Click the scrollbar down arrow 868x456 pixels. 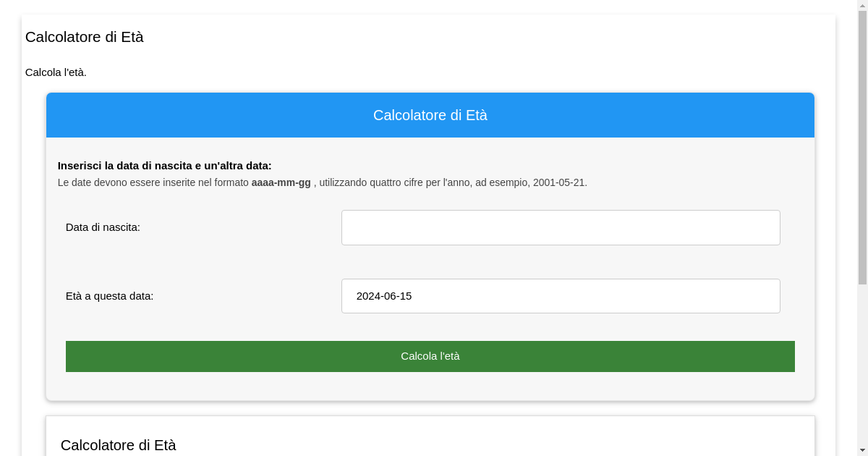862,451
